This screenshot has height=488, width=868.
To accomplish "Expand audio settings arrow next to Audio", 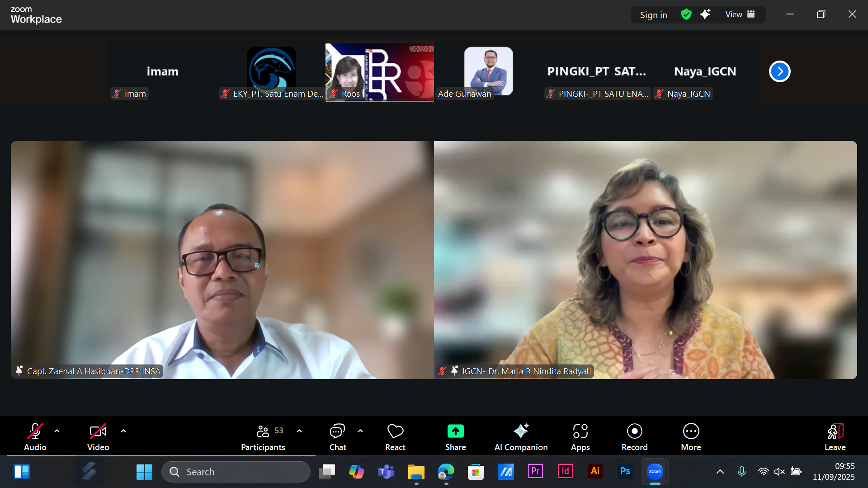I will point(57,431).
